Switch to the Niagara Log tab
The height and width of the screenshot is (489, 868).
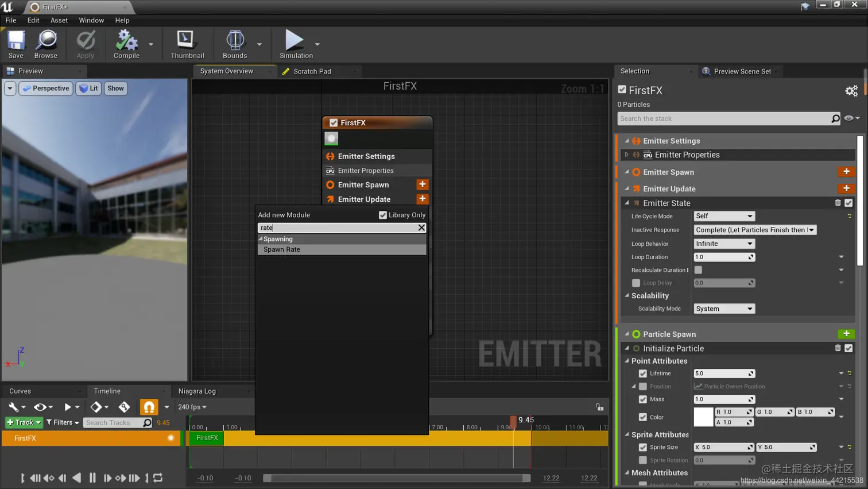[x=197, y=391]
